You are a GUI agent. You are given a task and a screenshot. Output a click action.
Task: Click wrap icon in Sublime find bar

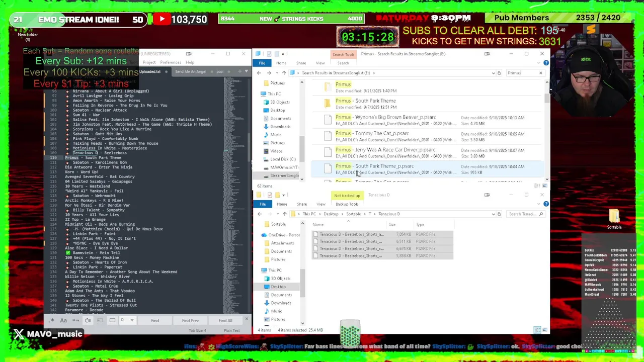tap(88, 320)
